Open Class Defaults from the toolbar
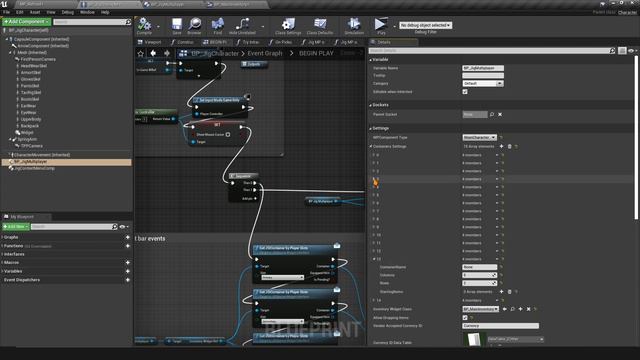The width and height of the screenshot is (640, 360). pyautogui.click(x=320, y=25)
